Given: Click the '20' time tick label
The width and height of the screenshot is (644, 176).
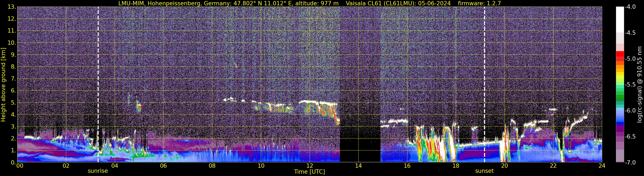Looking at the screenshot, I should point(505,166).
